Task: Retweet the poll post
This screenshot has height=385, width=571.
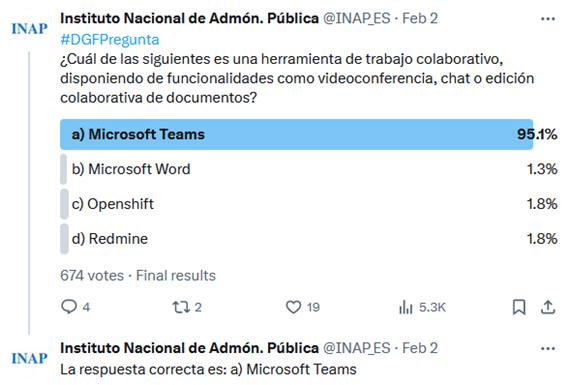Action: 181,307
